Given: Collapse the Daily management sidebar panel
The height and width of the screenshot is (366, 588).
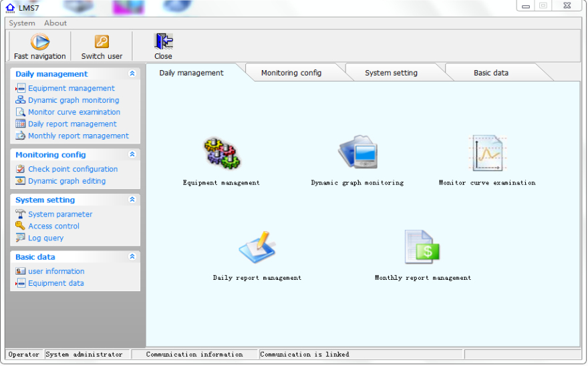Looking at the screenshot, I should (132, 74).
